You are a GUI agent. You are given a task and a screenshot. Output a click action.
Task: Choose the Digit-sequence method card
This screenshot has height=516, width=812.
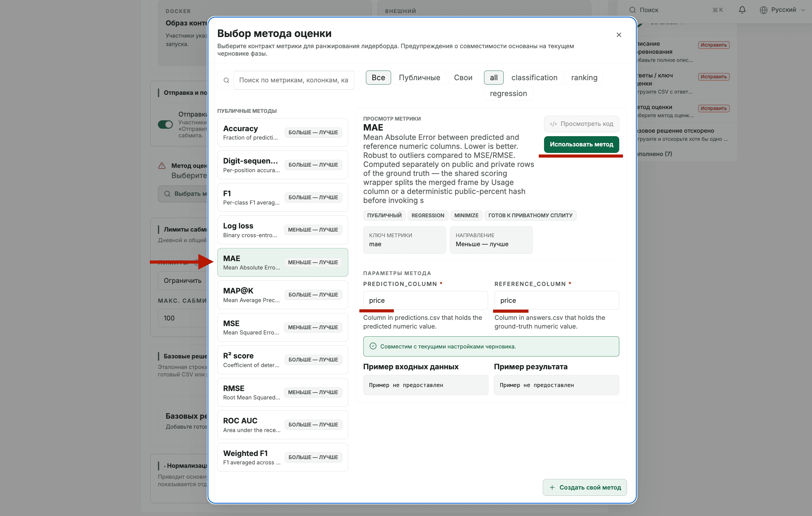pos(282,165)
